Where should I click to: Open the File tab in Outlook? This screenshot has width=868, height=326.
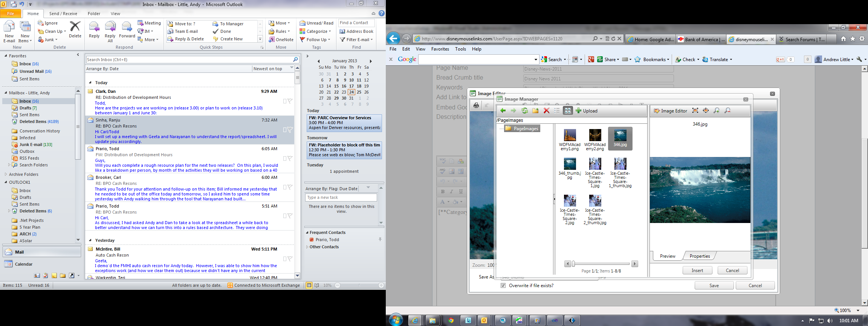click(11, 14)
